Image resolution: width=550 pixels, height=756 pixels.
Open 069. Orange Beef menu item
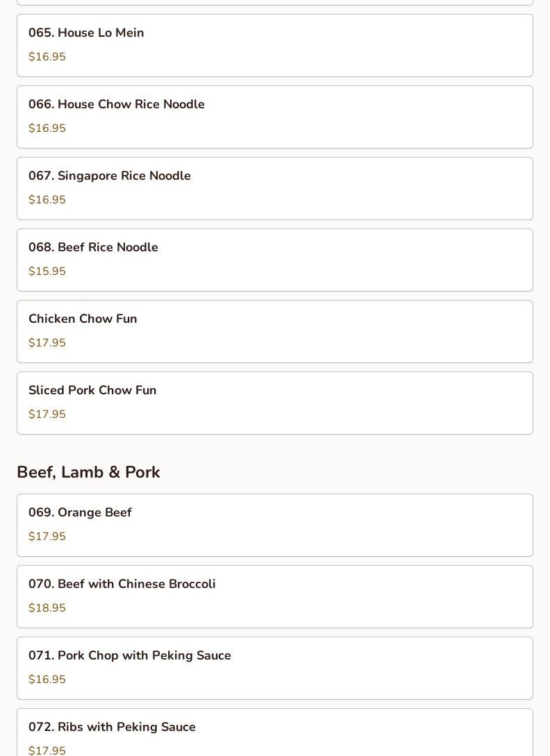point(275,525)
